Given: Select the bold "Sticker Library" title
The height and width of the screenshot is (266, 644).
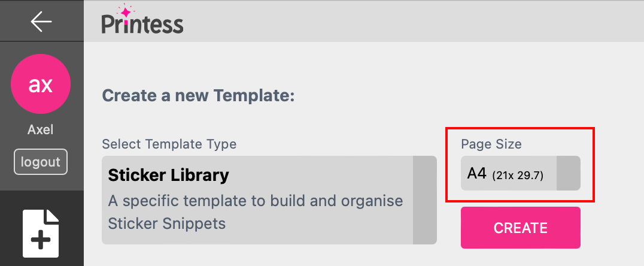Looking at the screenshot, I should point(168,176).
